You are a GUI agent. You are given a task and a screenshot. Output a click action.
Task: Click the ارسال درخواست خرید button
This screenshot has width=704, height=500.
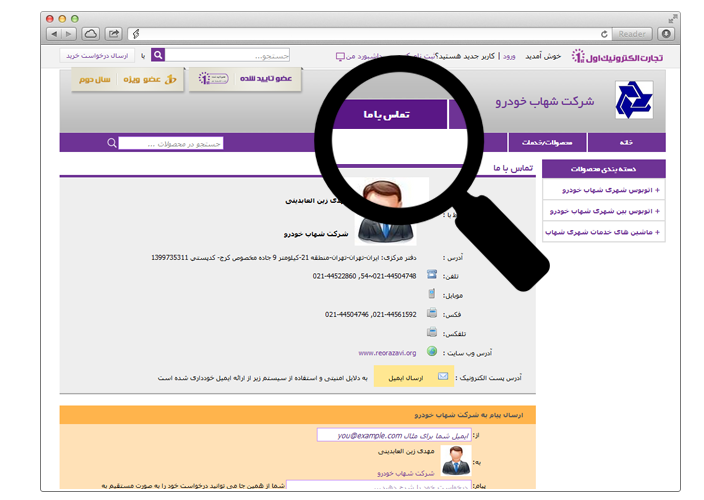tap(97, 56)
